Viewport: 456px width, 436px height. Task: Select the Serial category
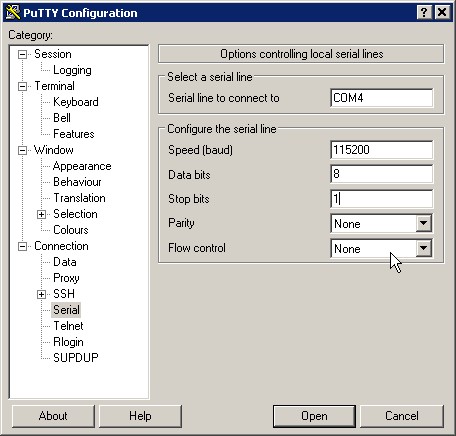[x=66, y=310]
